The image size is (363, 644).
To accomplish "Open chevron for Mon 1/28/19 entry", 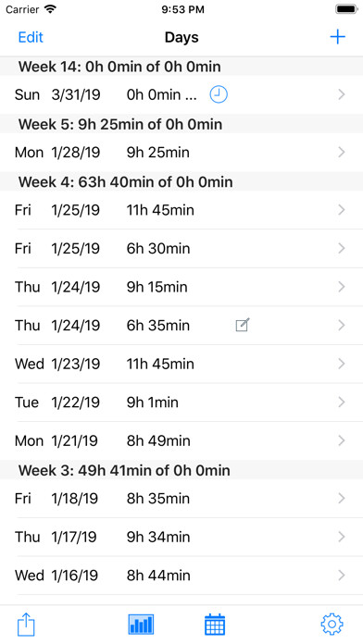I will click(x=341, y=153).
